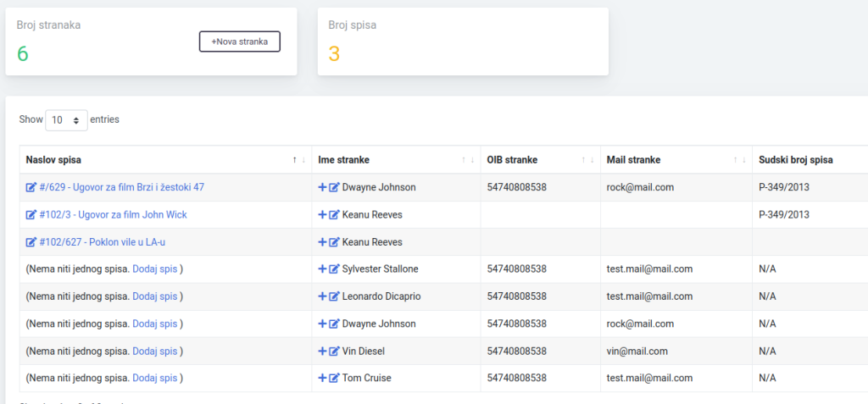Image resolution: width=868 pixels, height=404 pixels.
Task: Click Dodaj spis in Tom Cruise row
Action: tap(155, 378)
